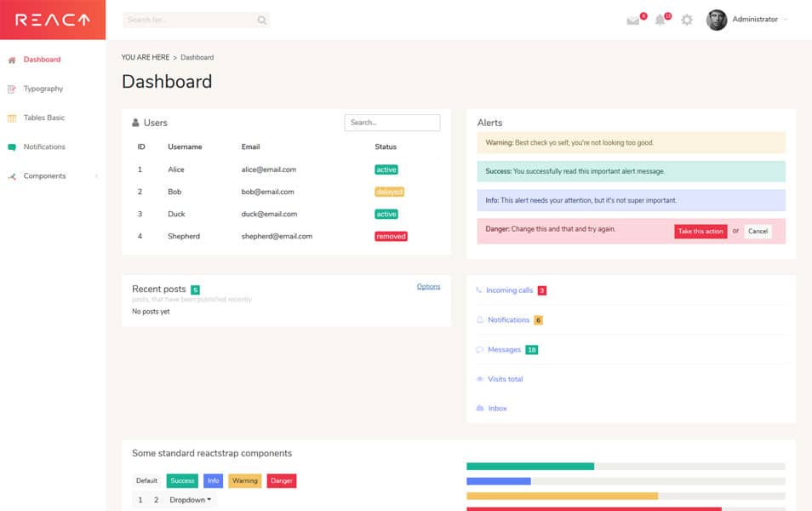Click the Notifications speech-bubble icon in the sidebar
Screen dimensions: 812x511
point(12,146)
